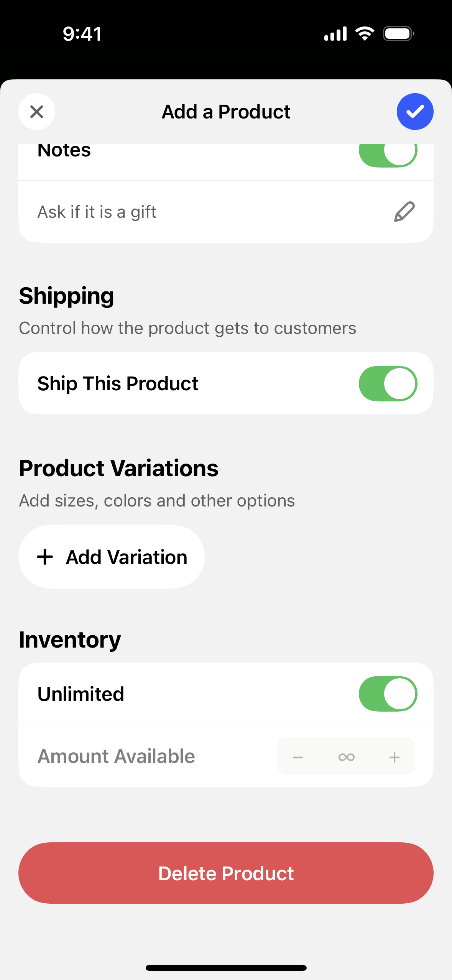Tap the Add a Product title

(226, 112)
